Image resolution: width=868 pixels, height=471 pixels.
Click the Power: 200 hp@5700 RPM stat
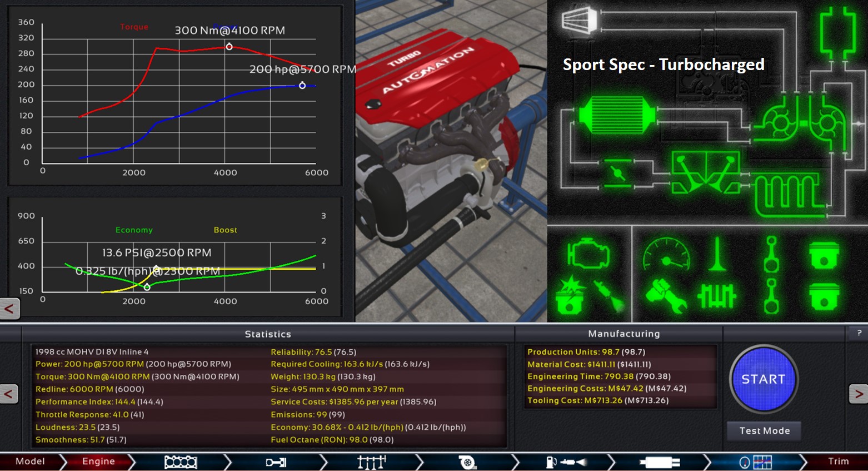[133, 364]
